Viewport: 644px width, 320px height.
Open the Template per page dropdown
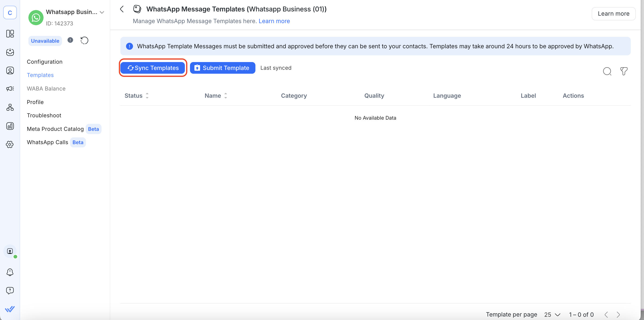point(552,314)
